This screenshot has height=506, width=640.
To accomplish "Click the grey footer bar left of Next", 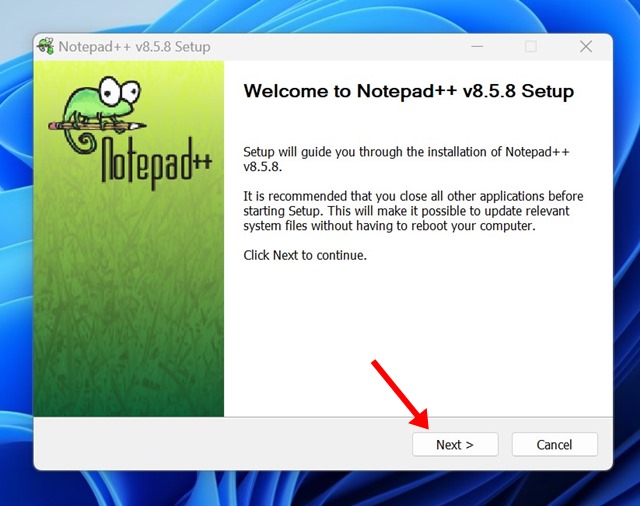I will click(x=222, y=444).
